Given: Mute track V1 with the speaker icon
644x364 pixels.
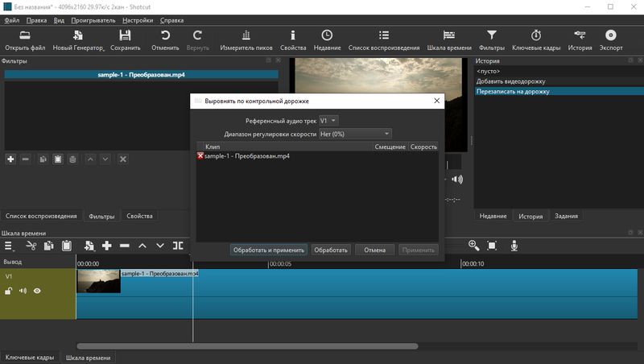Looking at the screenshot, I should tap(23, 291).
